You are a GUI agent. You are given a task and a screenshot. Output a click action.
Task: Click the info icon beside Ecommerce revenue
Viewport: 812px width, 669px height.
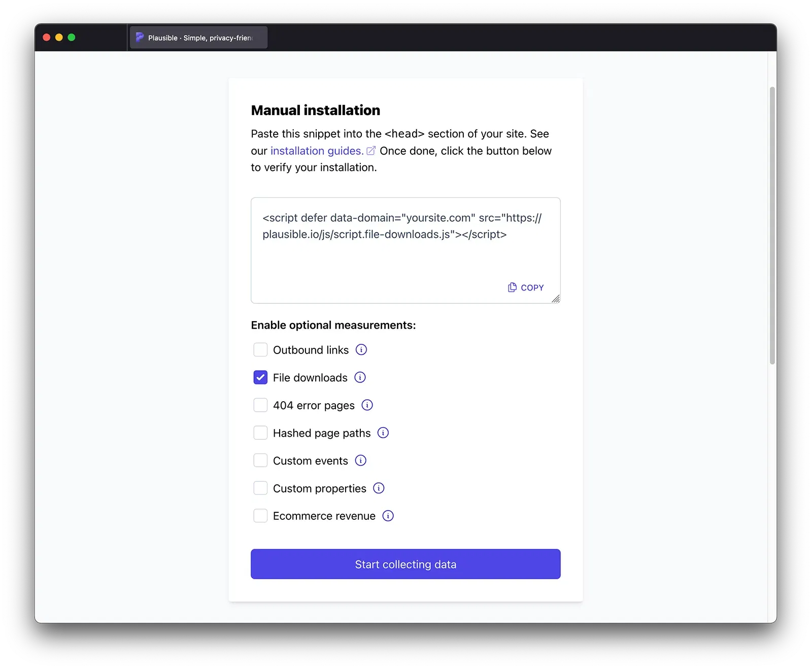(387, 515)
